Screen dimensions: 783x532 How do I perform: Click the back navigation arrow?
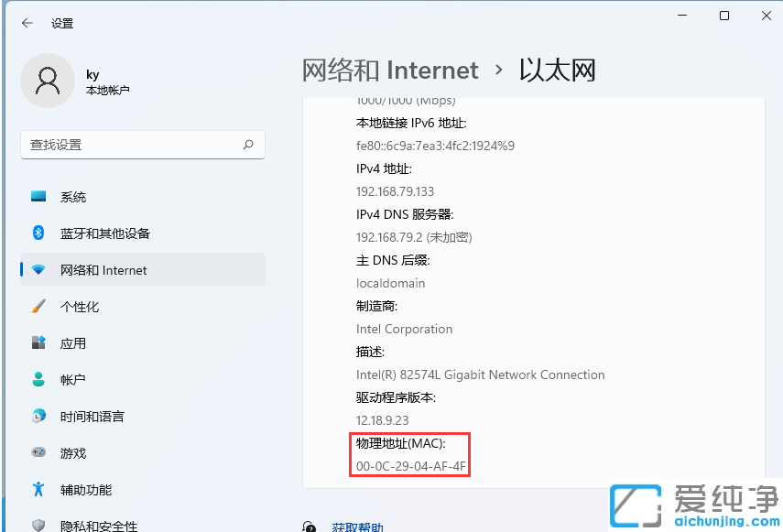coord(24,23)
